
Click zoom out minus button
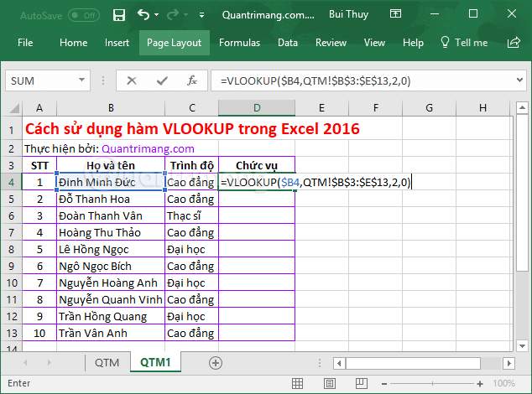click(x=384, y=384)
